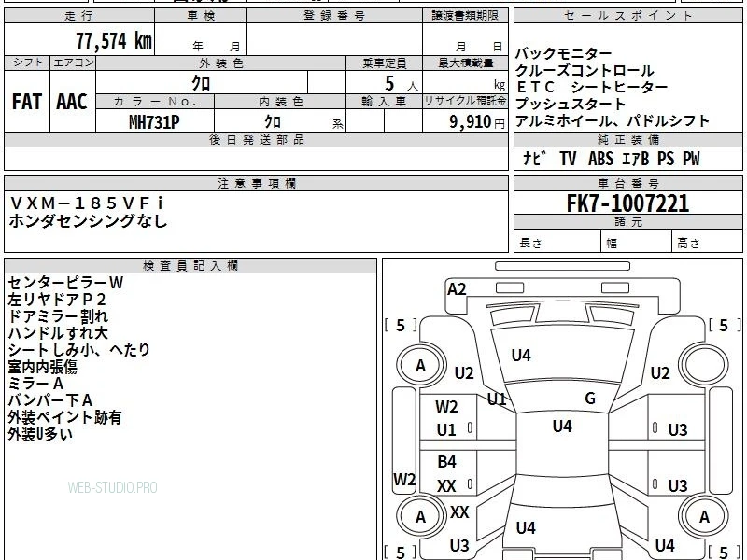
Task: Select the A2 mark on the front bumper
Action: click(457, 289)
